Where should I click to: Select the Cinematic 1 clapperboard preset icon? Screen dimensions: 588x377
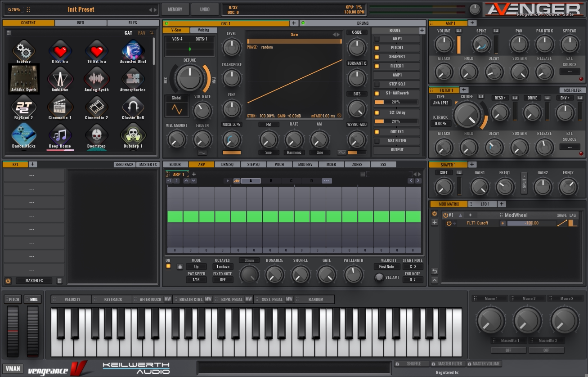pos(60,107)
